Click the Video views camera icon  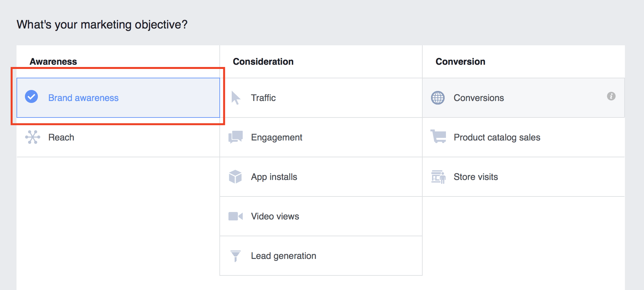tap(235, 216)
